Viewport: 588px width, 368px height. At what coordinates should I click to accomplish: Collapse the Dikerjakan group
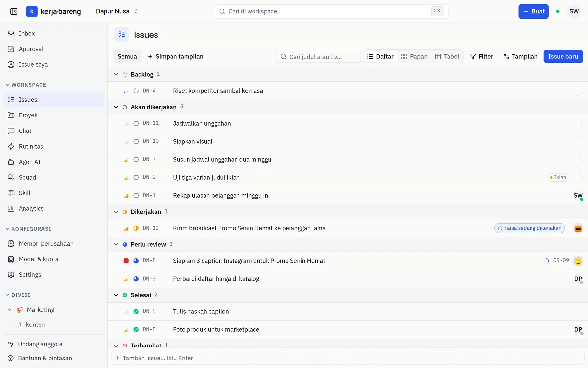[116, 212]
